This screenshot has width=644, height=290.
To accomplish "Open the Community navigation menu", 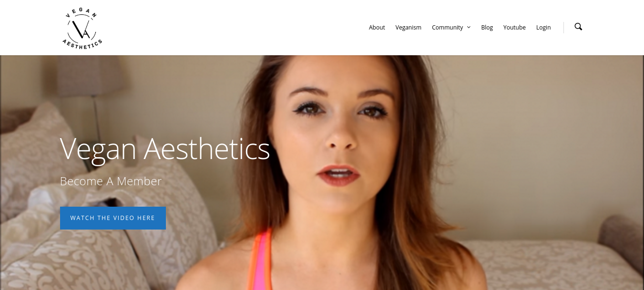I will tap(447, 27).
